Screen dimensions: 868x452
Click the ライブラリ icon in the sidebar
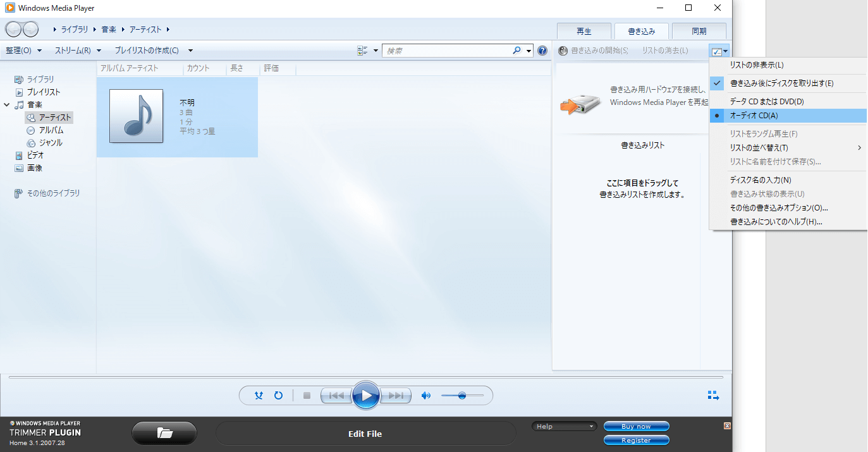coord(19,80)
